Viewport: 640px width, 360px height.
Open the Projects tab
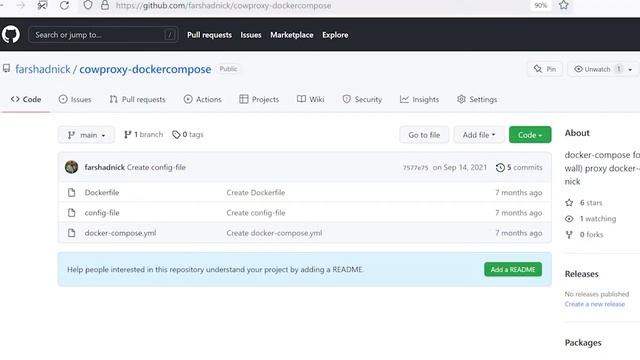pyautogui.click(x=259, y=99)
